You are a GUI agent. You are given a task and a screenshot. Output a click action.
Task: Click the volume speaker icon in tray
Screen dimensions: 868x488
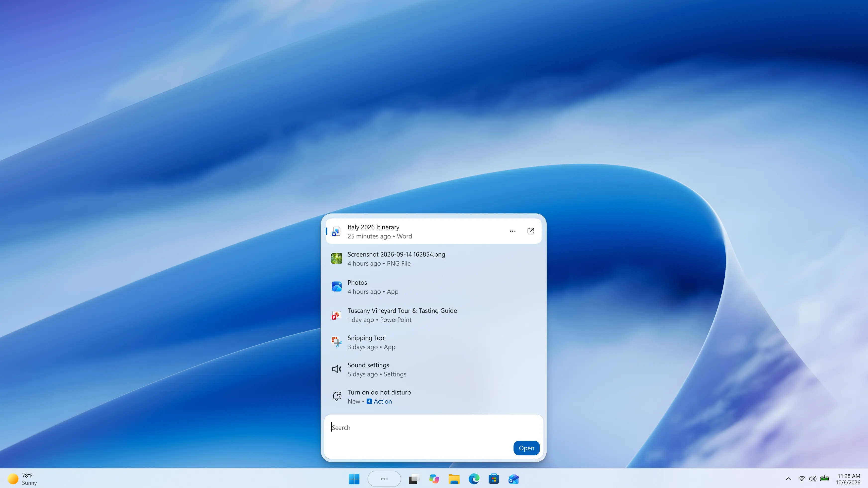[x=813, y=479]
